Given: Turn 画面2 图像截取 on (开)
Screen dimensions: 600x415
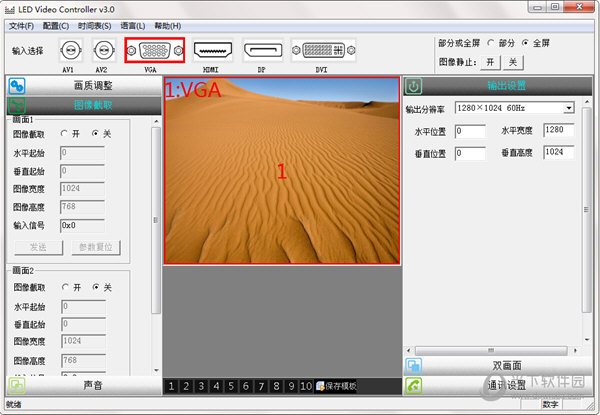Looking at the screenshot, I should tap(65, 287).
